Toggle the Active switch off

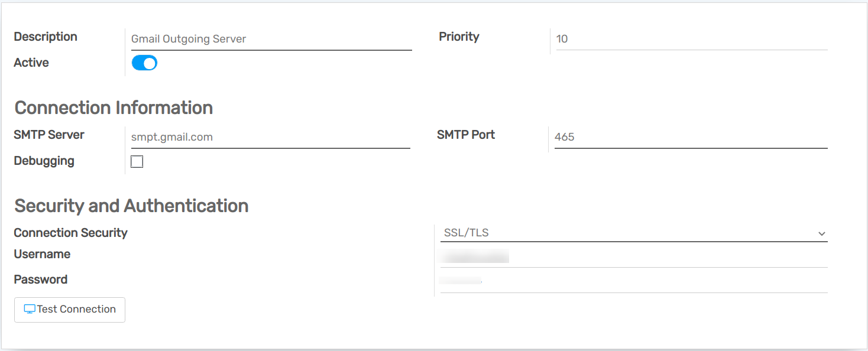[x=144, y=63]
